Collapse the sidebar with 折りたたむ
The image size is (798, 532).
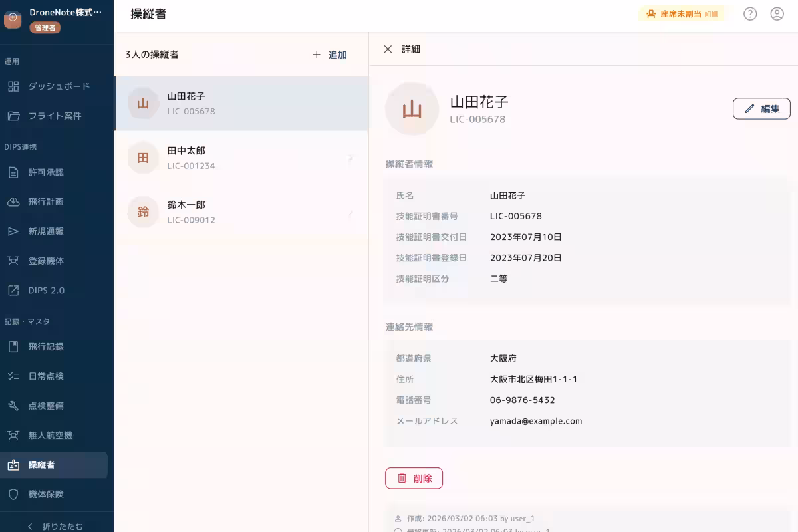coord(57,526)
